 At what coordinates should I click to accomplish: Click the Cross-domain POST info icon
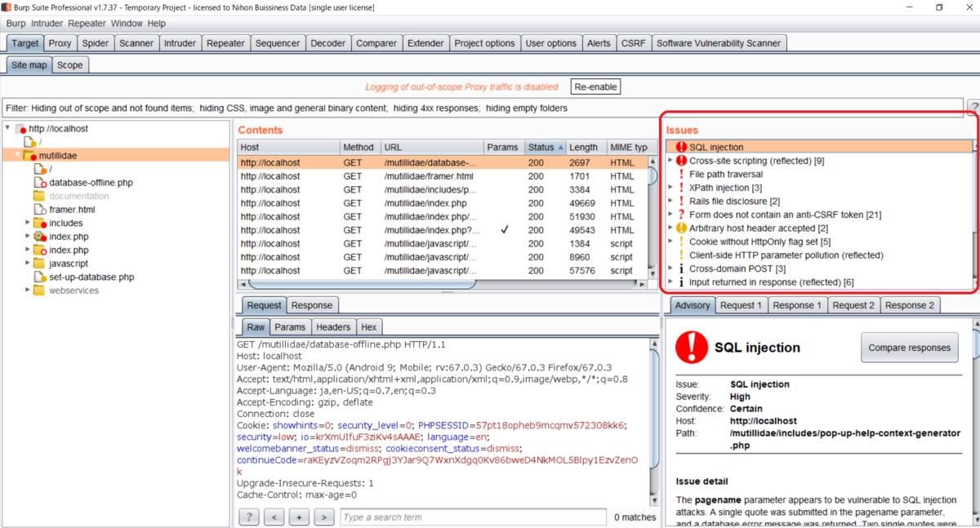(x=682, y=268)
